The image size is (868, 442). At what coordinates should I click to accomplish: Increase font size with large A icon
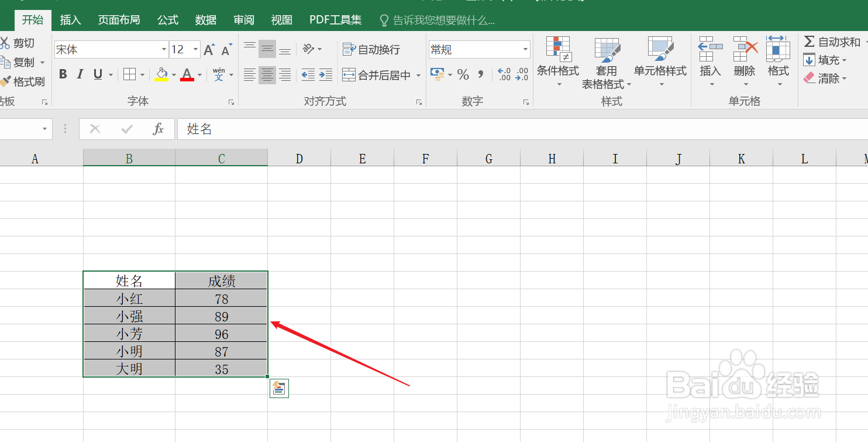pyautogui.click(x=209, y=50)
